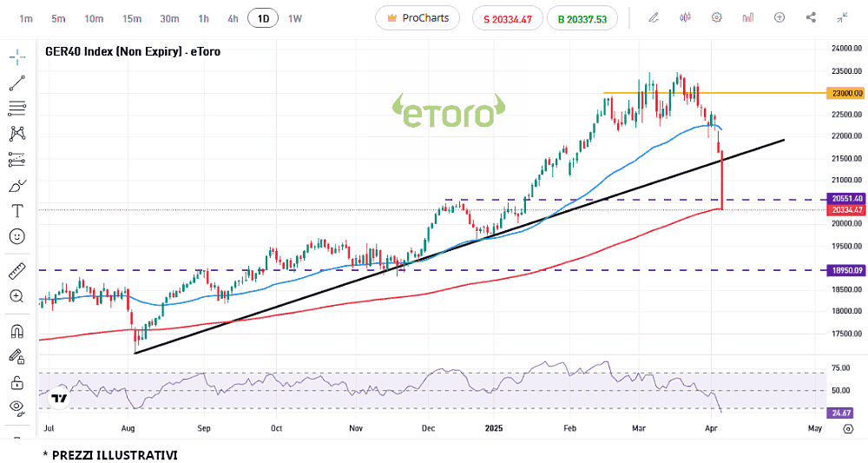Click the 17500.00 price axis label

tap(846, 334)
